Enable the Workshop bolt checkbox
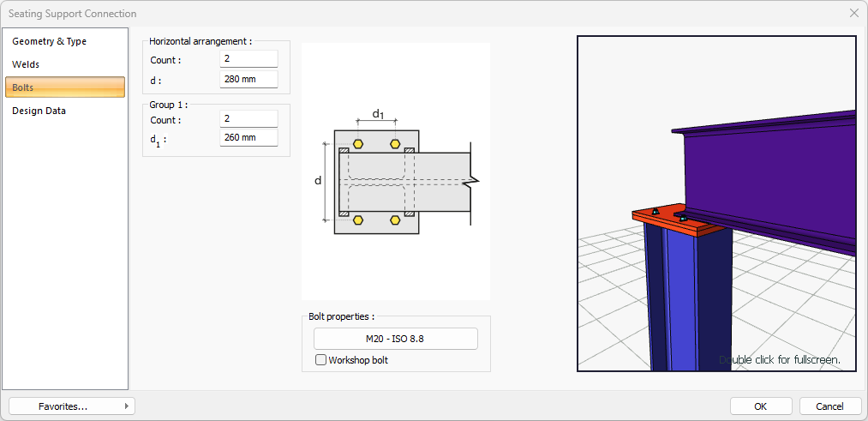 coord(321,360)
